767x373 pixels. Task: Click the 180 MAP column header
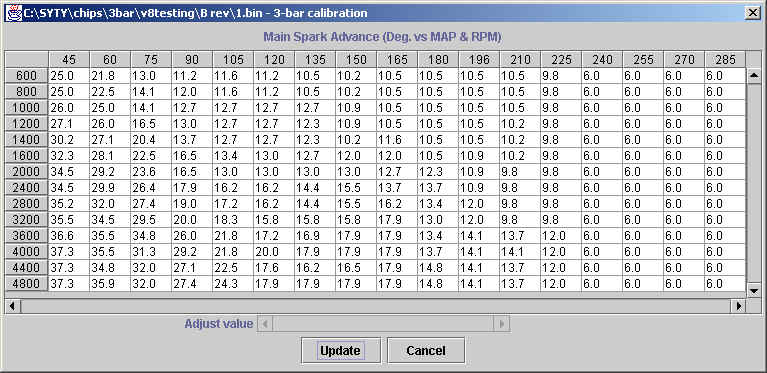click(x=438, y=59)
